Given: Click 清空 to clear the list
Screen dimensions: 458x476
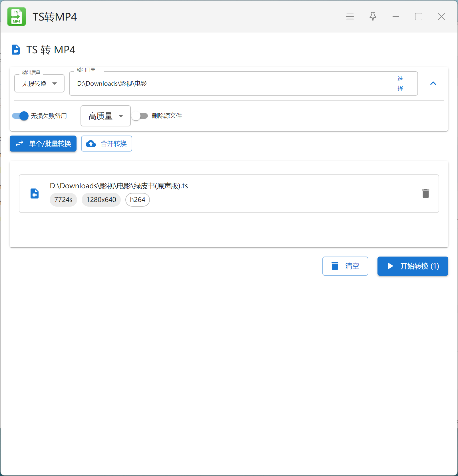Looking at the screenshot, I should (345, 266).
